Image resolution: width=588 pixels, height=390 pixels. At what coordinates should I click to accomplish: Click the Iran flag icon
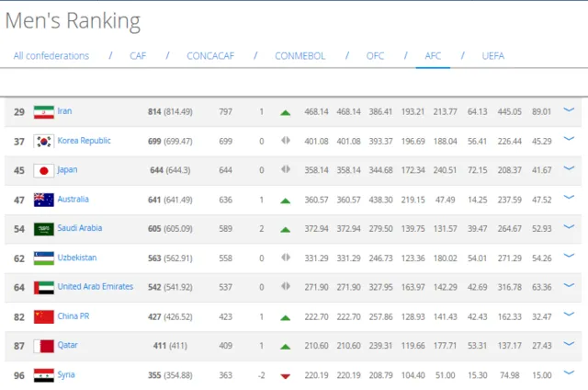(44, 112)
